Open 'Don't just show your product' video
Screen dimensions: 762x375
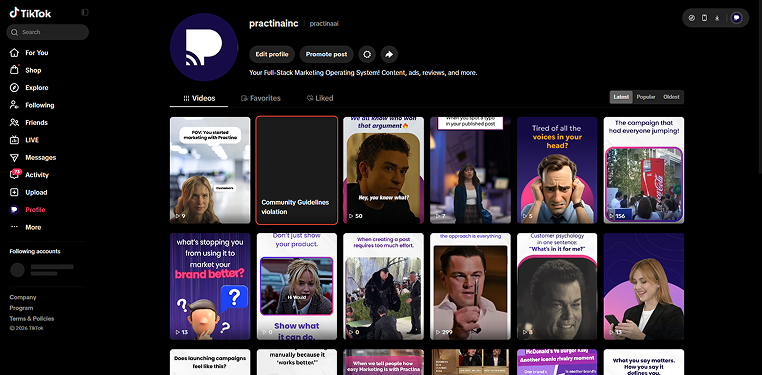click(296, 286)
